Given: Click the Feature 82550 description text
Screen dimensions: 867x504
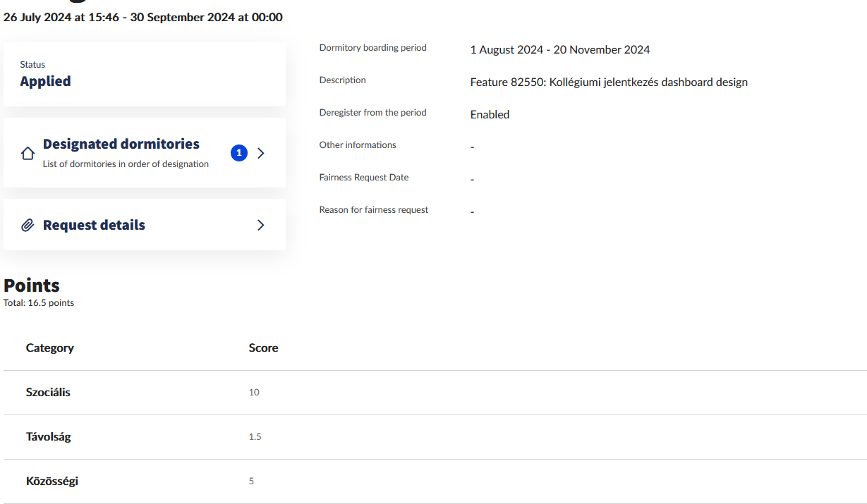Looking at the screenshot, I should [608, 82].
